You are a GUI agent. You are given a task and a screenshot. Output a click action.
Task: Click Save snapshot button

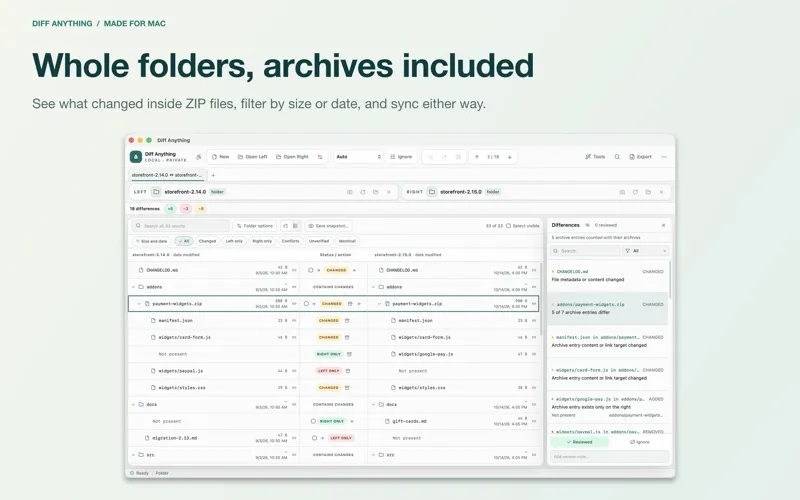click(x=329, y=226)
